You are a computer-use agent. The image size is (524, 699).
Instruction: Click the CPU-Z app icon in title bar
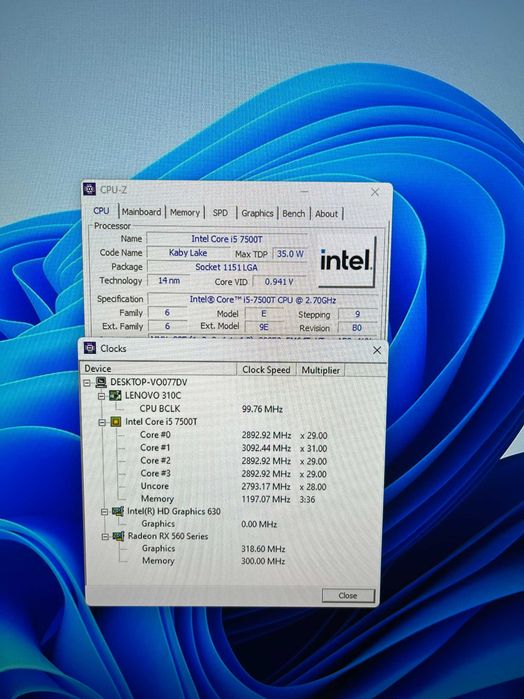90,189
